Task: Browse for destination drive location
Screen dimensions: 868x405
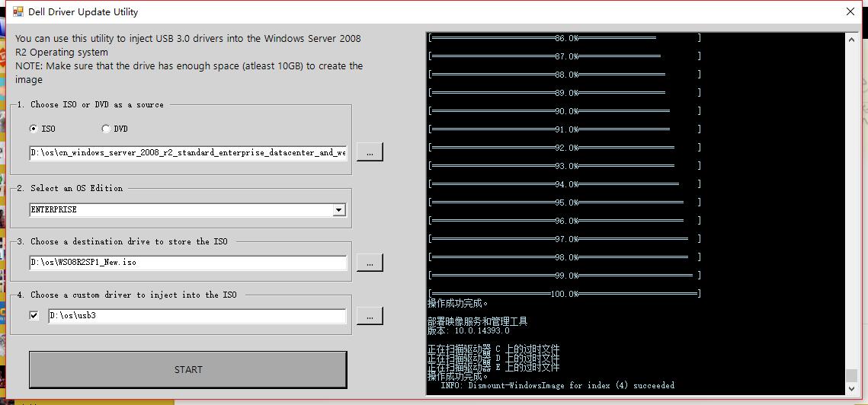Action: pos(370,262)
